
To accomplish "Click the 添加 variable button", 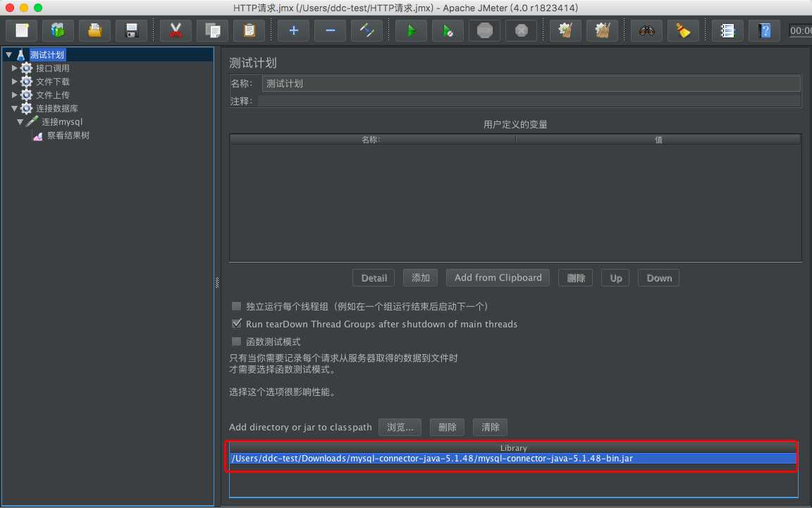I will [421, 278].
